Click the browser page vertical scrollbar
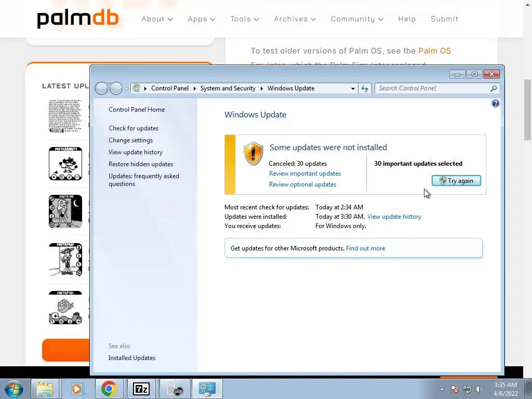Viewport: 532px width, 399px height. (528, 110)
